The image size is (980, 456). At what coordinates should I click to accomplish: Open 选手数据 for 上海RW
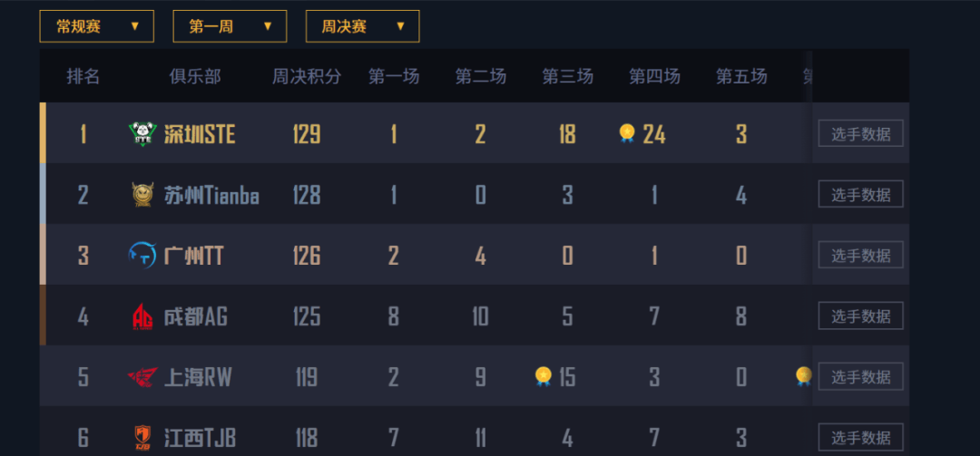pos(860,376)
